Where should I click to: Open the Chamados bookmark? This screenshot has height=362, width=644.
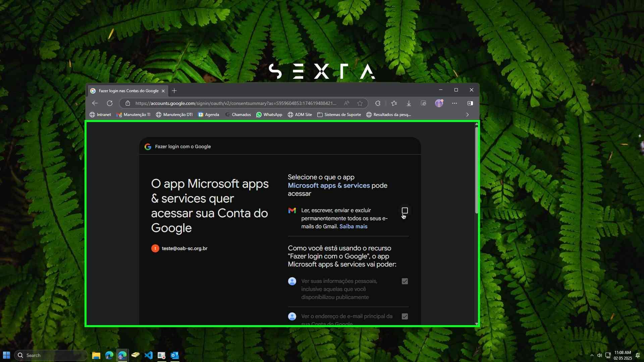click(x=238, y=115)
